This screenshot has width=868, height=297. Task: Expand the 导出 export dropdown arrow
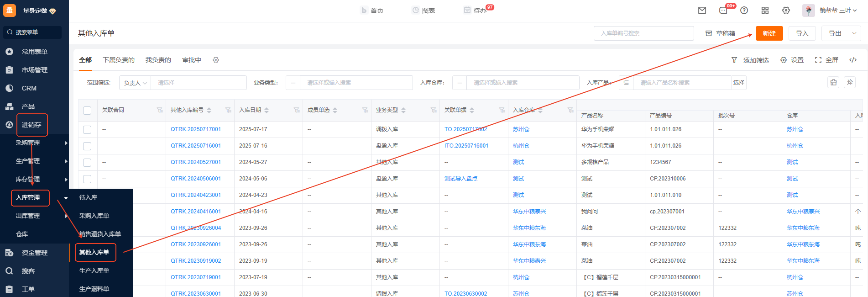click(x=854, y=33)
